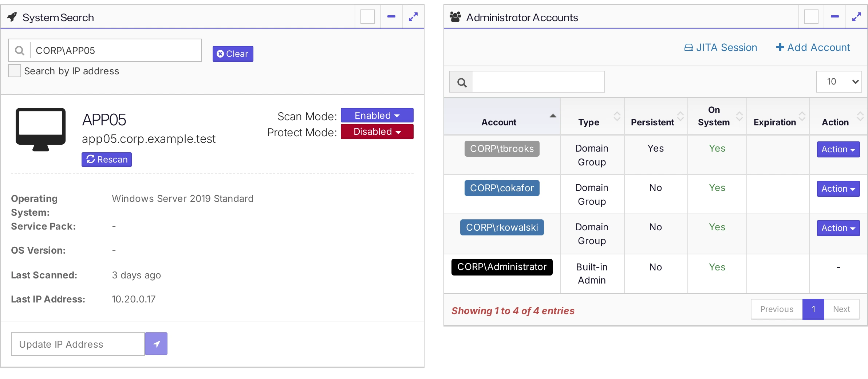
Task: Rescan the APP05 system
Action: coord(107,160)
